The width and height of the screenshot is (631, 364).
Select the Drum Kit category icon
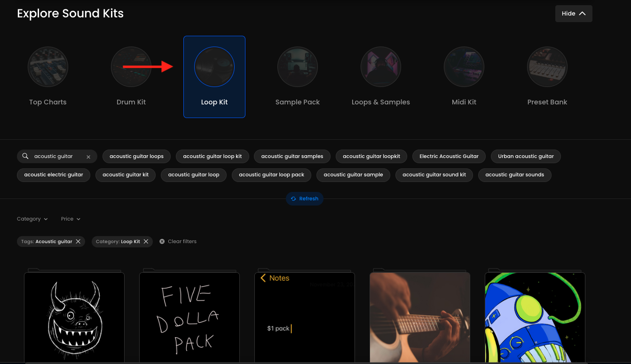point(131,67)
